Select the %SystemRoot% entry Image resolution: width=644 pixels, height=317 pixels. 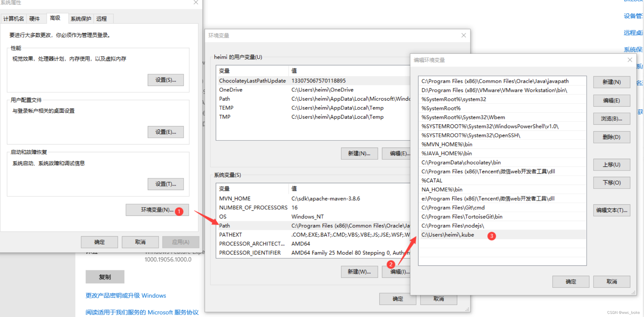point(502,108)
